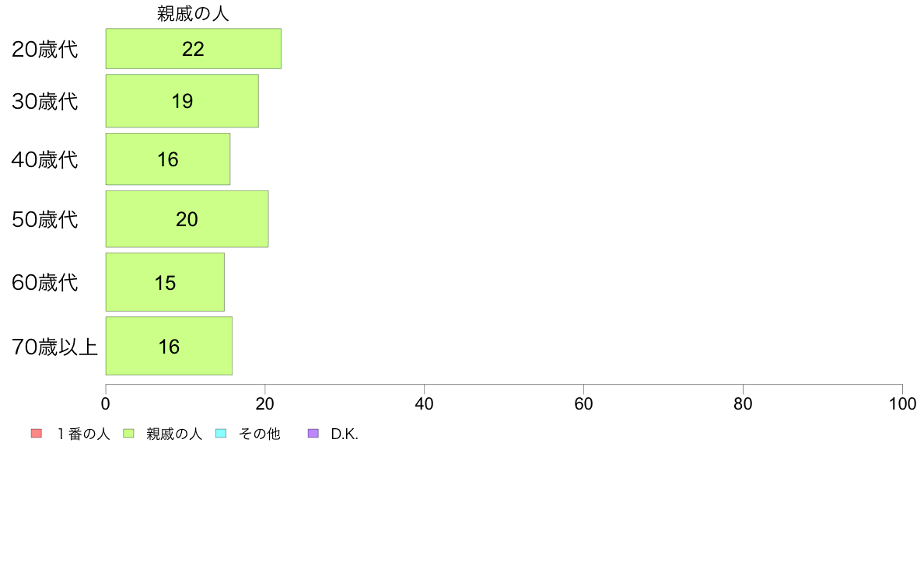Click the purple D.K. legend swatch
The height and width of the screenshot is (572, 924).
point(313,434)
